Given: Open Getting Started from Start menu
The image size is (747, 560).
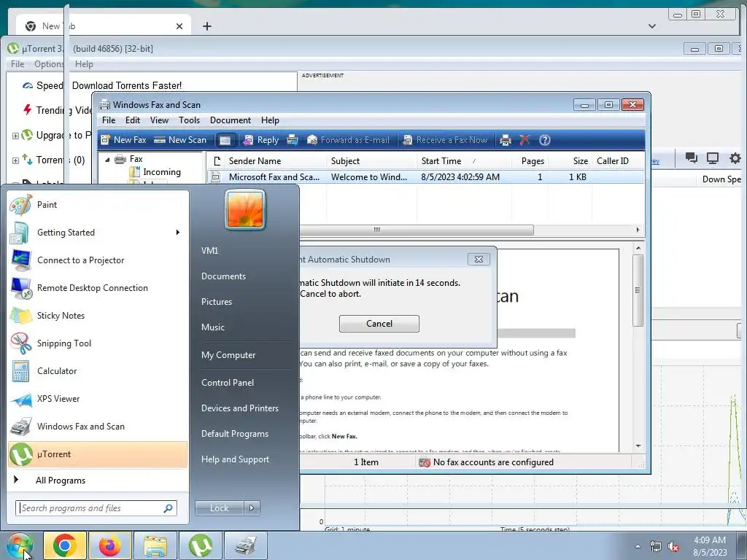Looking at the screenshot, I should 98,233.
